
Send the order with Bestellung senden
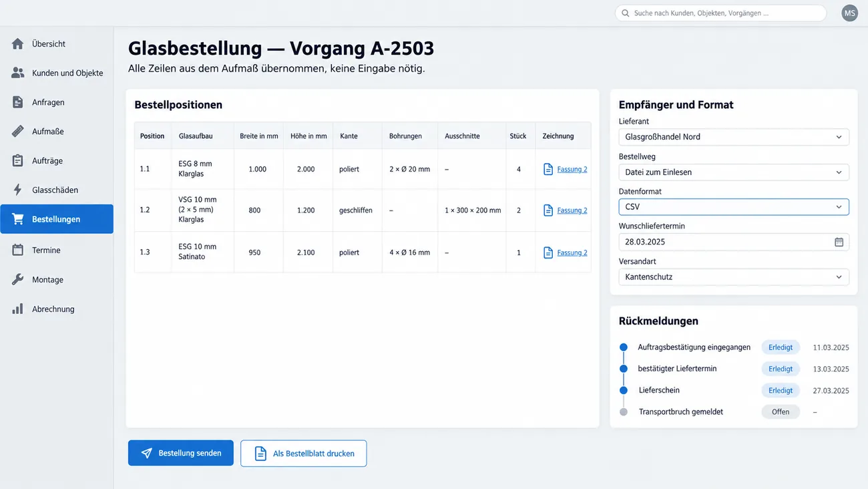pyautogui.click(x=181, y=453)
